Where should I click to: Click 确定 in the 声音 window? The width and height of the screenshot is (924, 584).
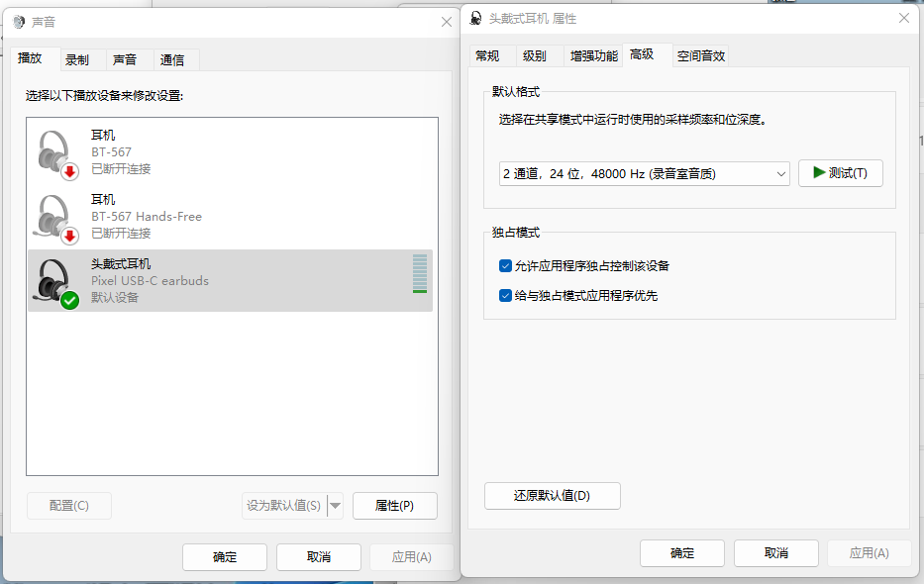(x=225, y=557)
